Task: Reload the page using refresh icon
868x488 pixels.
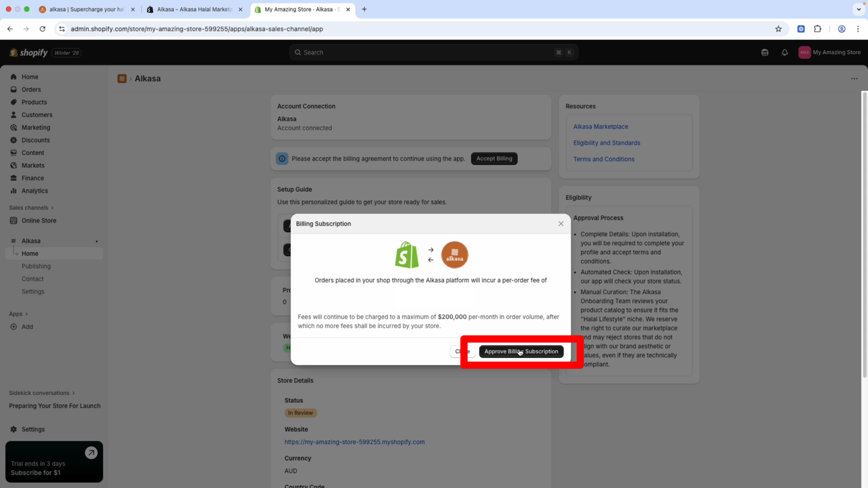Action: pos(43,29)
